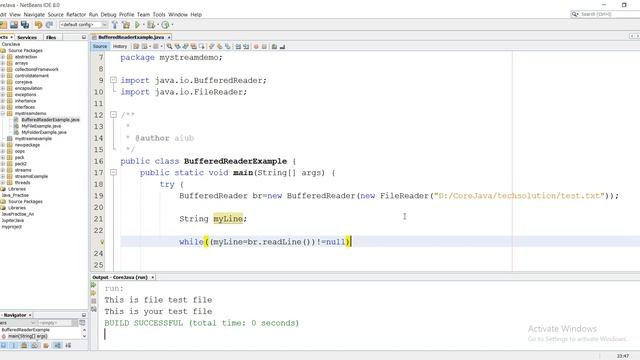Click the collectionsFramework package in tree

click(x=36, y=69)
